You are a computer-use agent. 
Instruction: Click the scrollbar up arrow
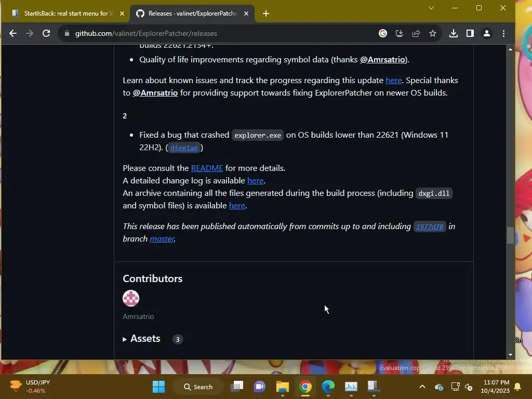510,49
